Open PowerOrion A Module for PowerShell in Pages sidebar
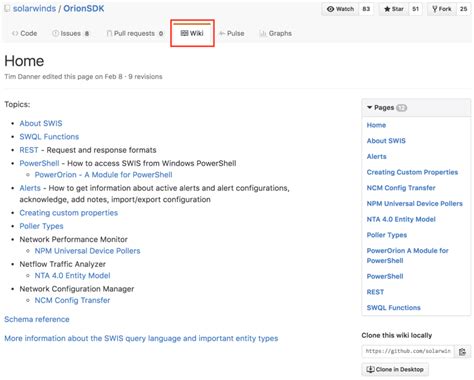Image resolution: width=474 pixels, height=380 pixels. (407, 255)
